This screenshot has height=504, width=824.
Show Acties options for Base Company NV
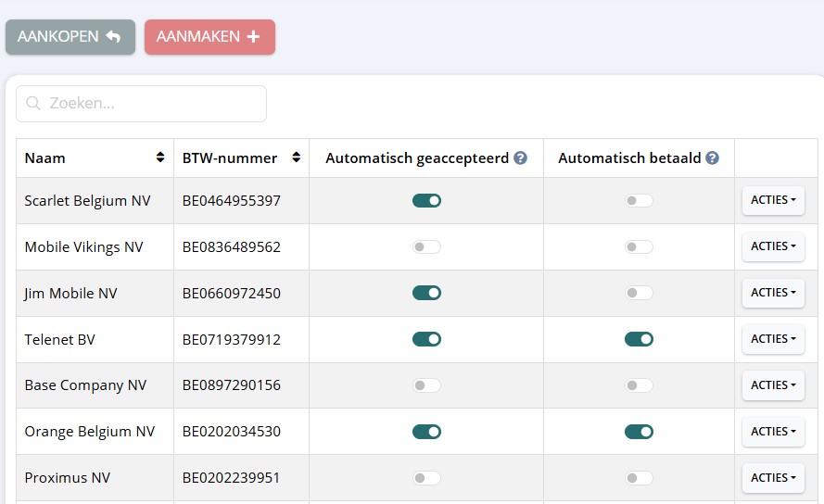[x=773, y=385]
